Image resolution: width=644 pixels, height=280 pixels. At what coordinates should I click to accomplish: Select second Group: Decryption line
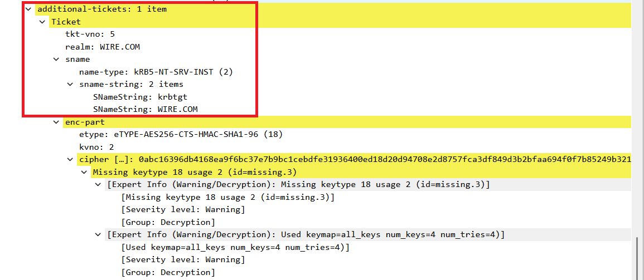[x=168, y=272]
